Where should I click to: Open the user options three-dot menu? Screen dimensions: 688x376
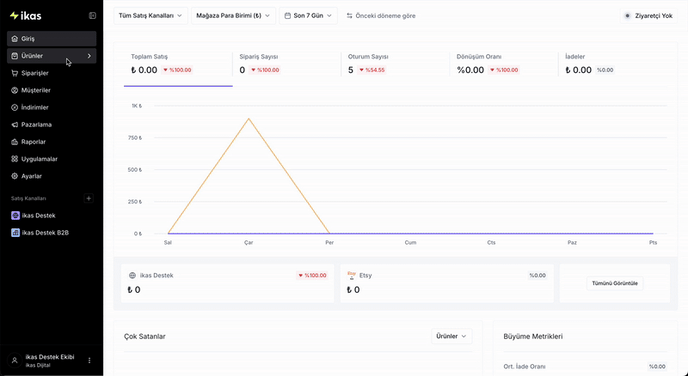(x=90, y=360)
